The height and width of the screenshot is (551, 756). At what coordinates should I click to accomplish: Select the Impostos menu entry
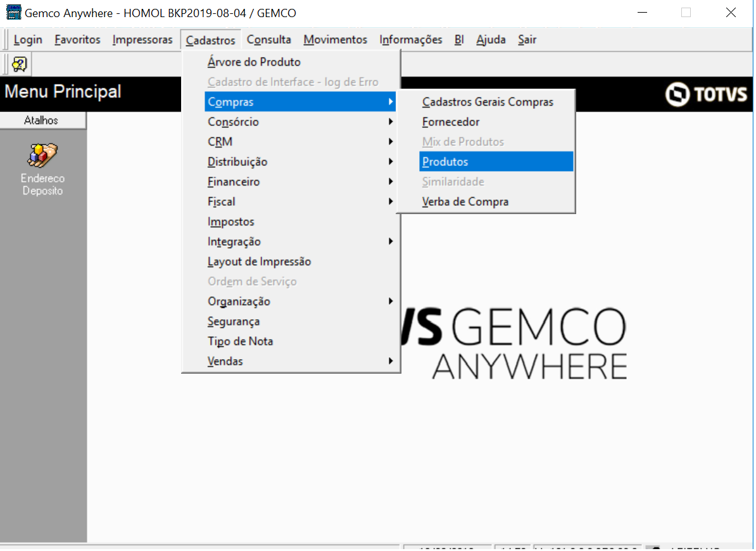click(301, 222)
